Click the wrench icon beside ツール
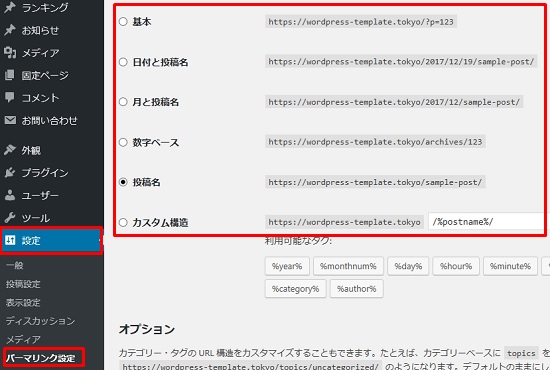550x370 pixels. coord(10,218)
